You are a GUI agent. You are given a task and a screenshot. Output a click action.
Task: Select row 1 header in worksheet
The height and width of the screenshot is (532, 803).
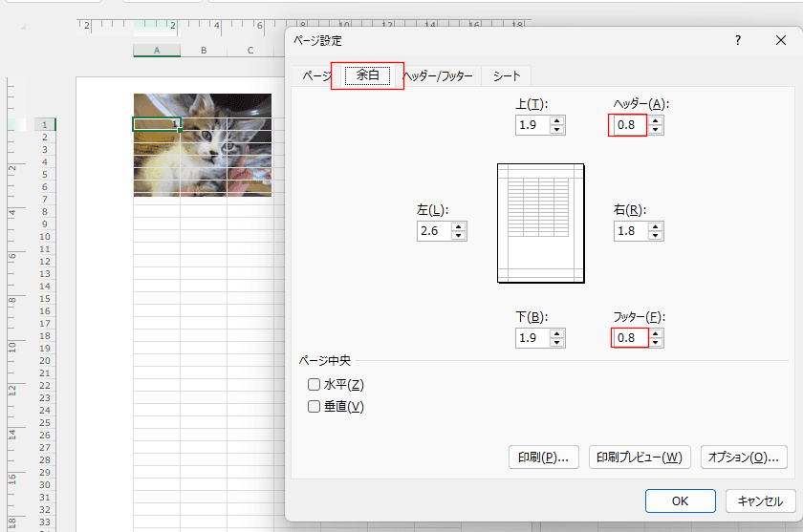[45, 124]
